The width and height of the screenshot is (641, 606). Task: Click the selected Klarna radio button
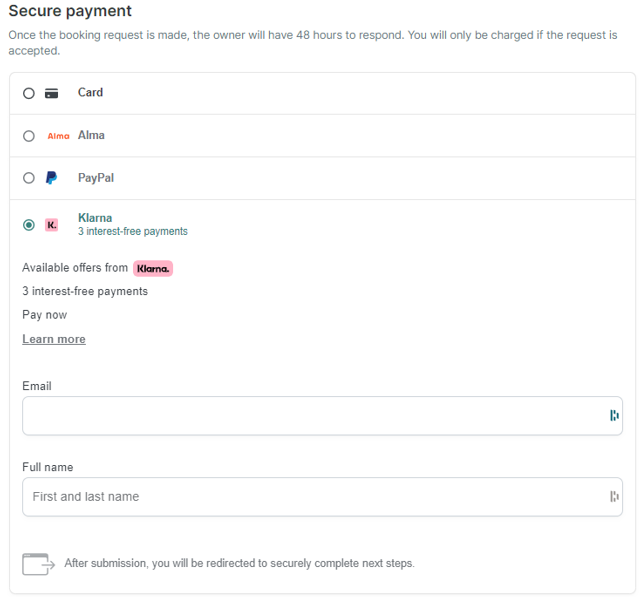coord(29,225)
